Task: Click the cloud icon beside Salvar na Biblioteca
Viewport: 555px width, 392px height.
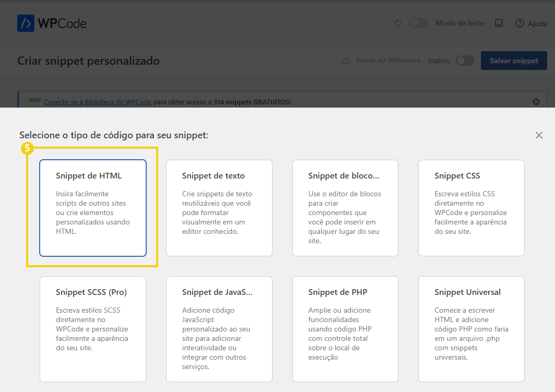Action: click(x=346, y=61)
